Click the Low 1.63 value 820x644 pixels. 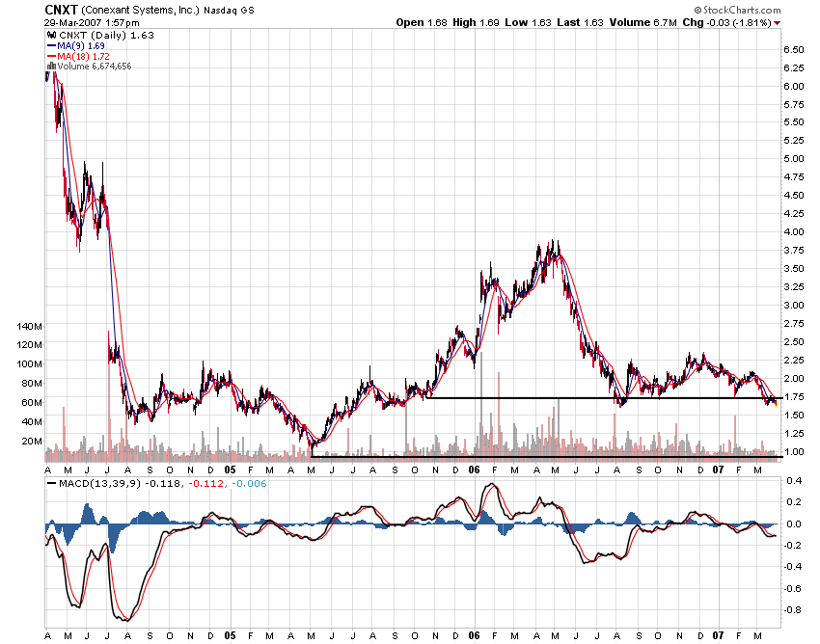coord(529,22)
